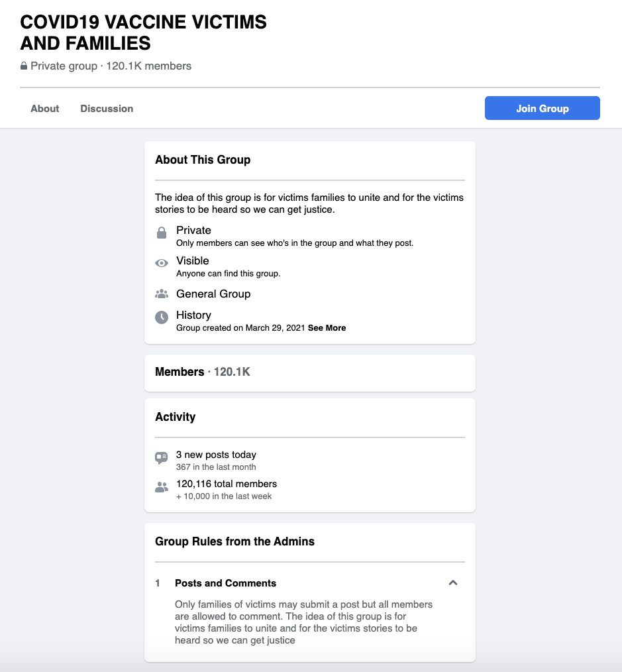Click the clock icon next to History
This screenshot has width=622, height=672.
(162, 317)
